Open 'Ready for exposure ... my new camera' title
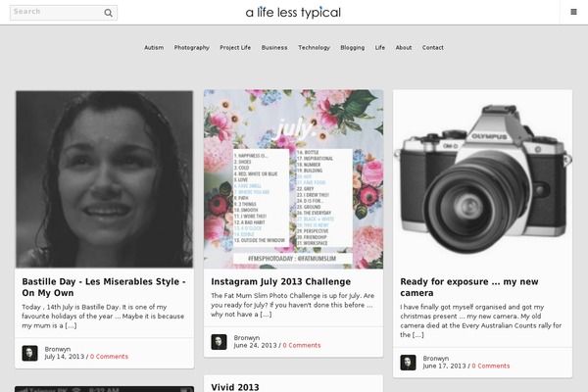 [x=469, y=287]
